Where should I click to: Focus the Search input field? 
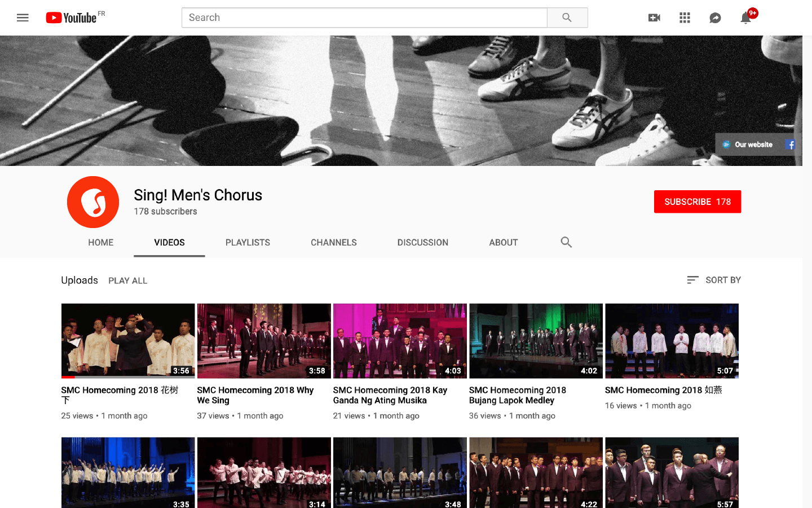coord(364,17)
